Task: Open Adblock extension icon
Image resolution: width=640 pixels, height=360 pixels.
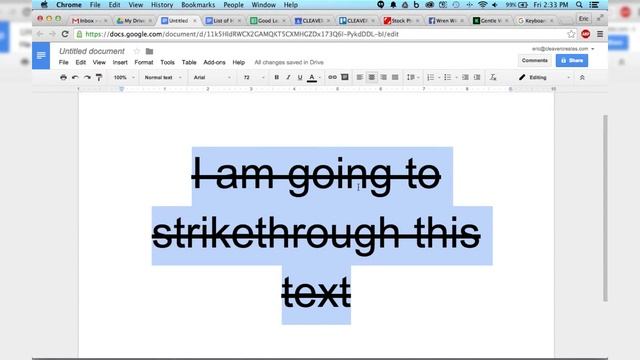Action: point(586,34)
